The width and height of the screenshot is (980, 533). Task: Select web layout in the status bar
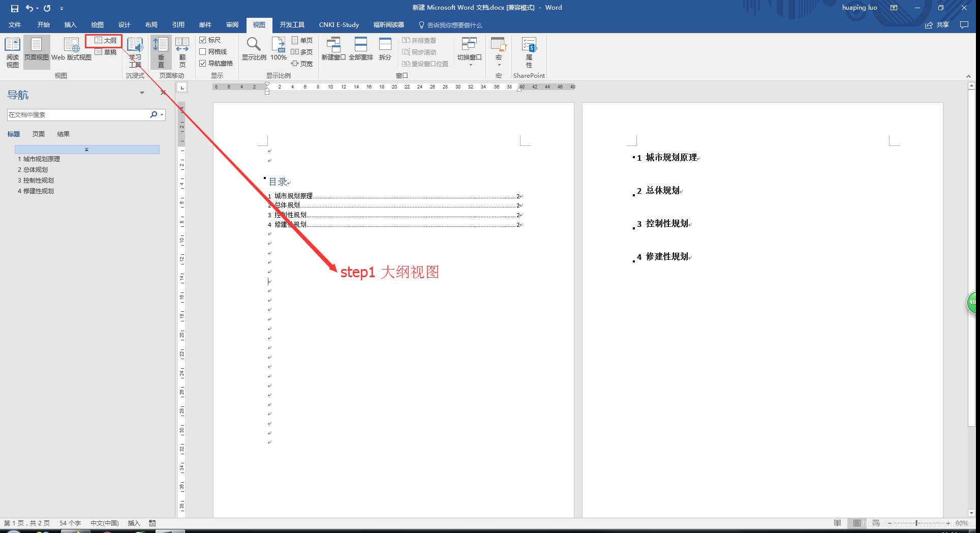[x=876, y=523]
